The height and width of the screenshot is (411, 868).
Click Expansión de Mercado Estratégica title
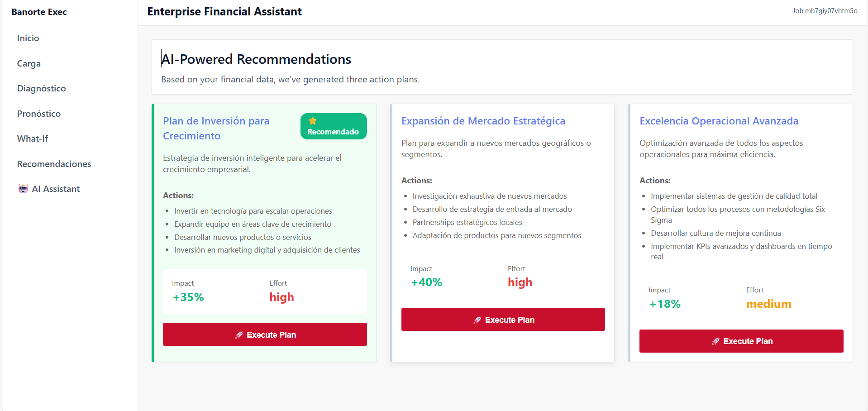[x=483, y=121]
